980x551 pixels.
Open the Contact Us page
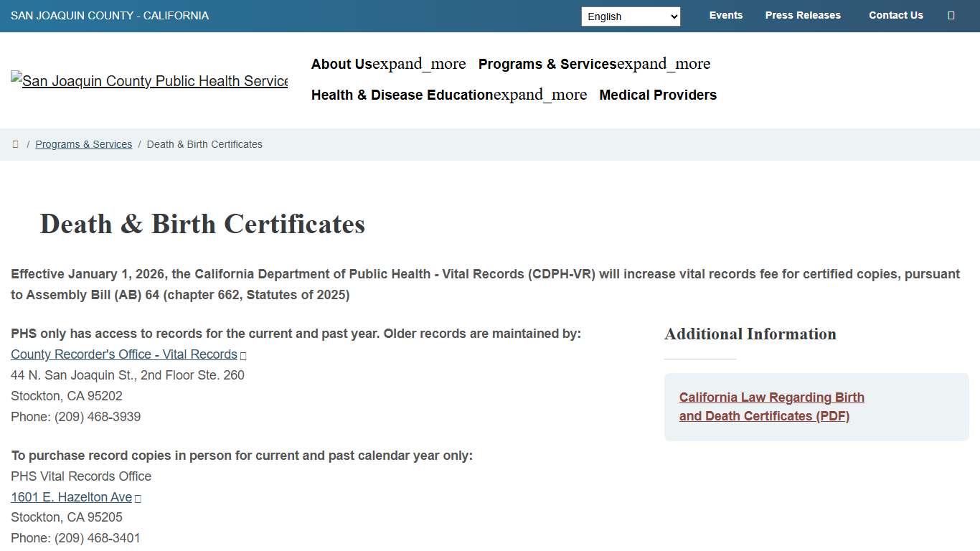click(895, 15)
